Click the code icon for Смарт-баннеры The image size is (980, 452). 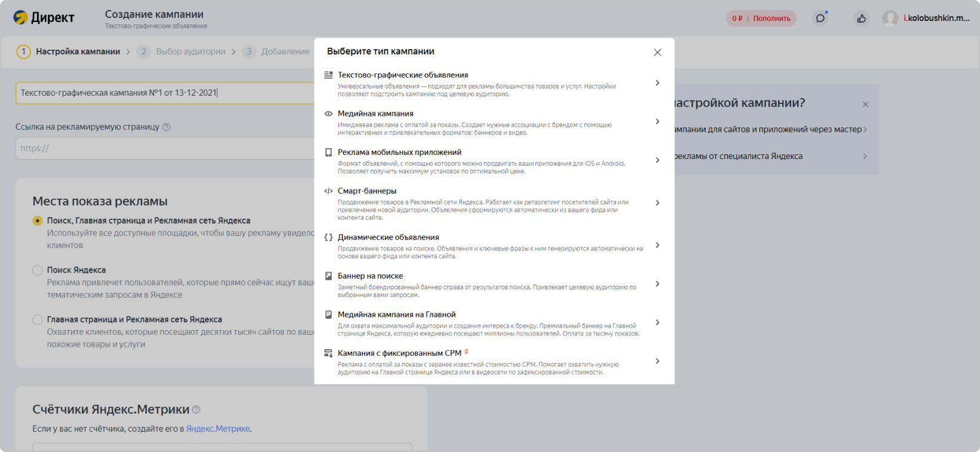coord(328,191)
